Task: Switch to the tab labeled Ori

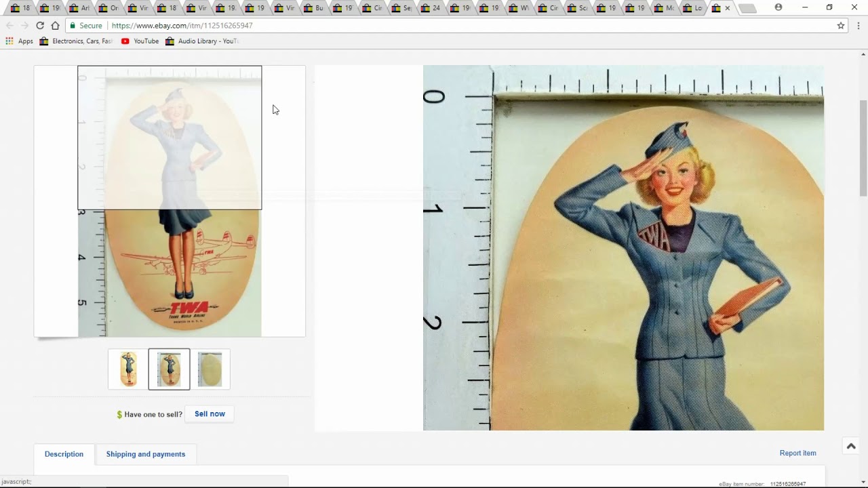Action: [107, 8]
